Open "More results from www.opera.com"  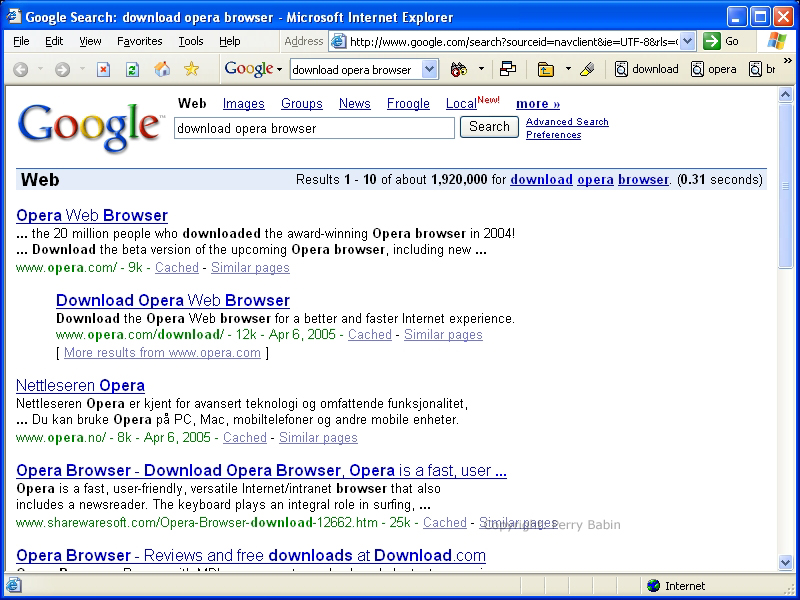point(162,353)
